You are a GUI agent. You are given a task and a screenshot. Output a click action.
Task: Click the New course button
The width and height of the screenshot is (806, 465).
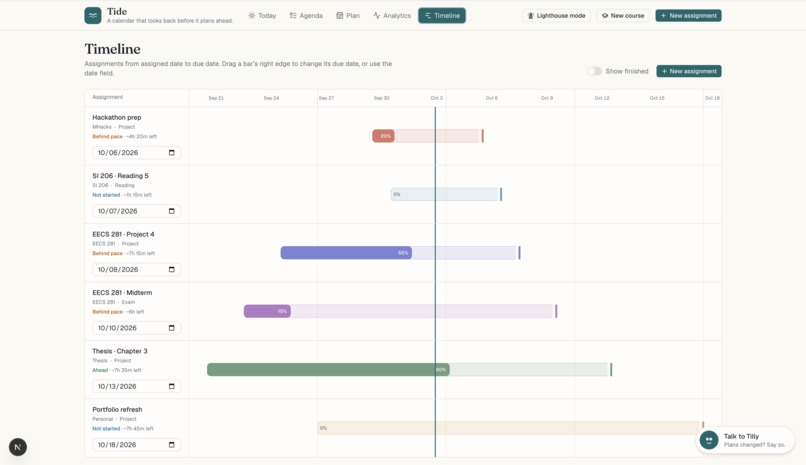tap(622, 15)
